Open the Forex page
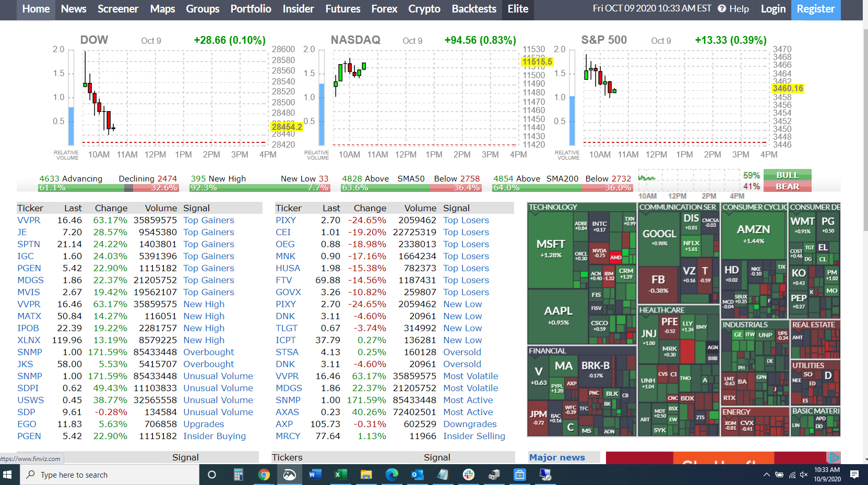 point(384,9)
